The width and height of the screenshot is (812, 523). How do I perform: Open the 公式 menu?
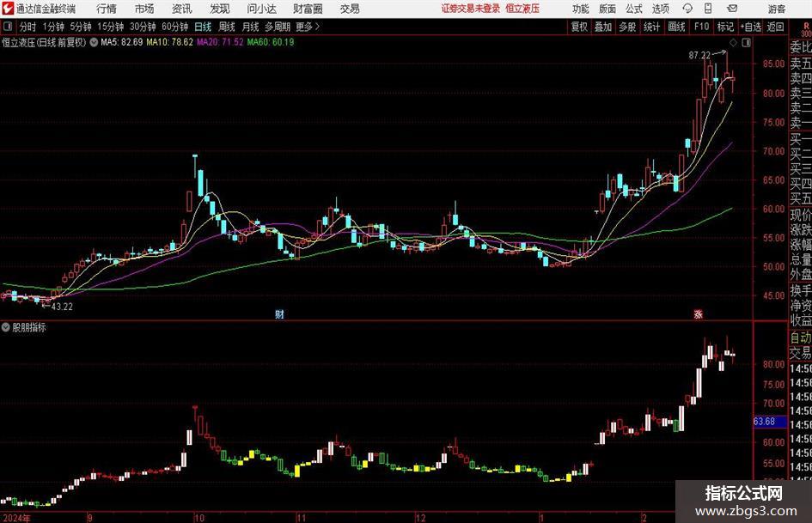[633, 9]
